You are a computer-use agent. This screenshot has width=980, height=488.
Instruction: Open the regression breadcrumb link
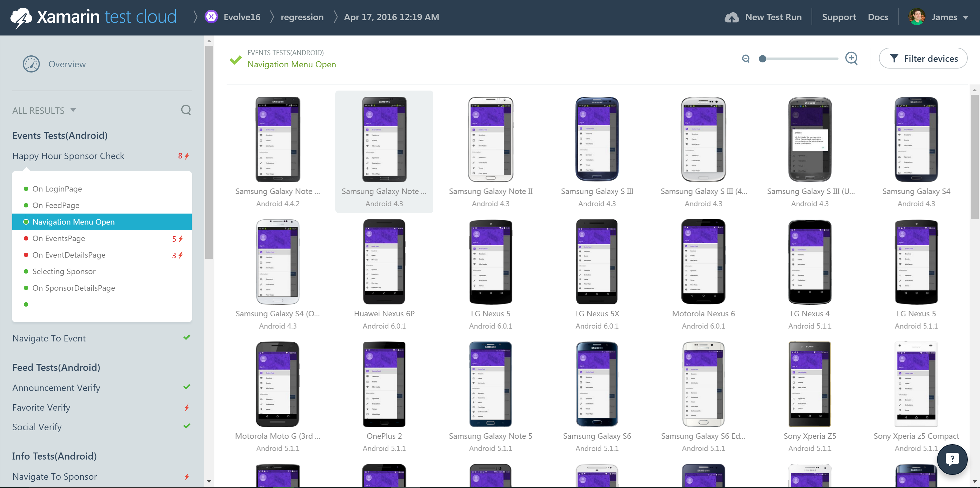click(x=302, y=17)
